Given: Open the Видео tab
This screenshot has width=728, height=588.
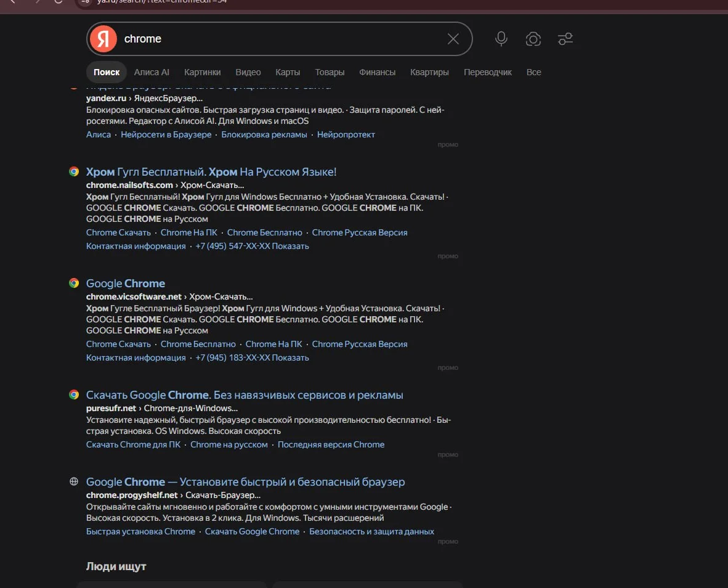Looking at the screenshot, I should 248,73.
